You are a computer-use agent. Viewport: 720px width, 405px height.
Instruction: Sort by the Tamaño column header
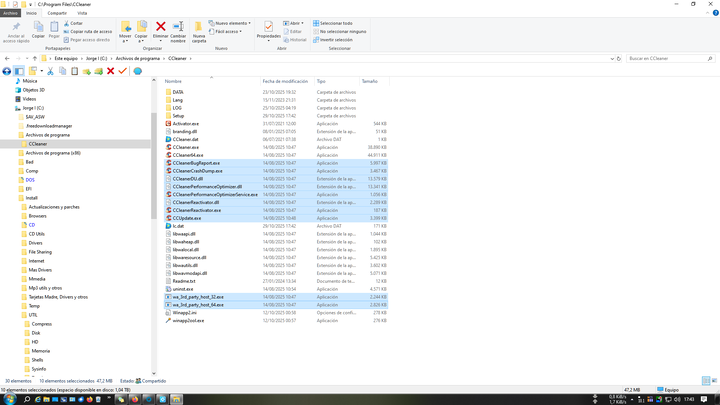click(x=370, y=81)
